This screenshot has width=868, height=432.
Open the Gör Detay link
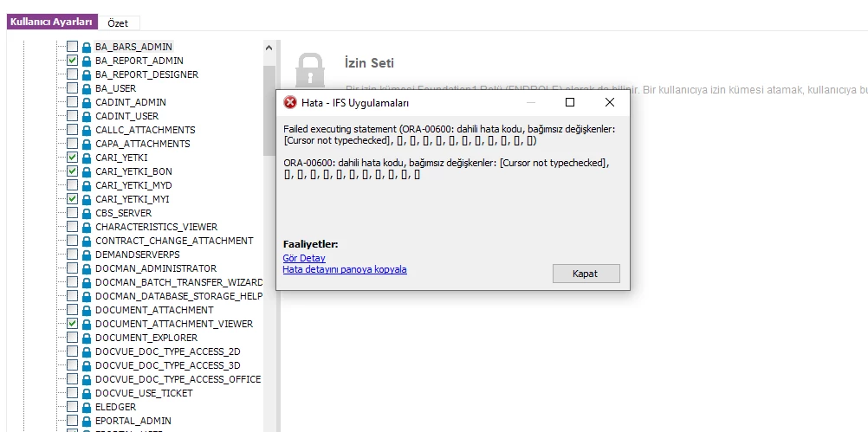(304, 258)
